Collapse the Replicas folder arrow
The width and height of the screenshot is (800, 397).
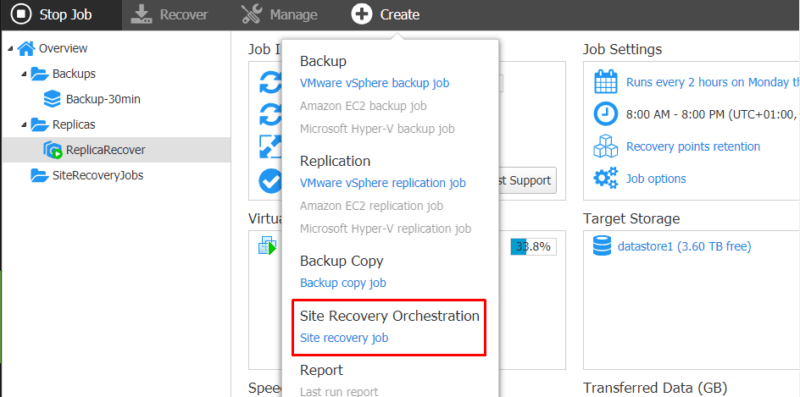24,125
